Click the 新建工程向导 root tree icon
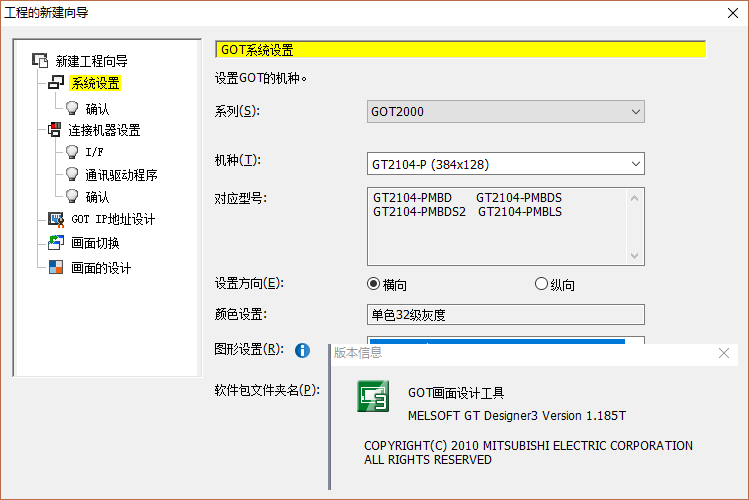 point(40,61)
